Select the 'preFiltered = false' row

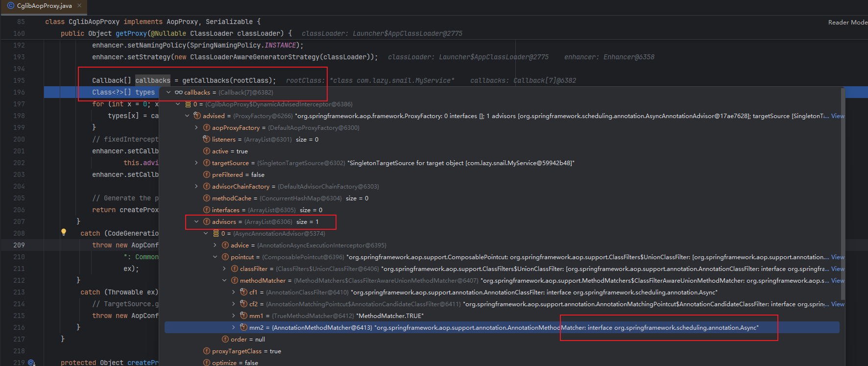click(x=502, y=174)
